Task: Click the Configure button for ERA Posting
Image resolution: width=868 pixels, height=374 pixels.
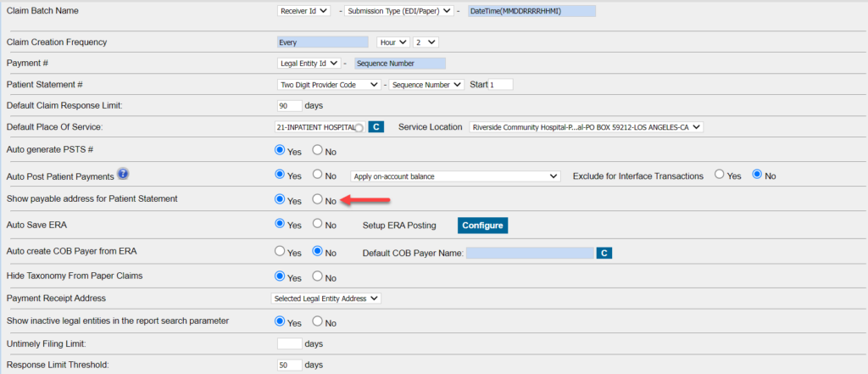Action: click(482, 226)
